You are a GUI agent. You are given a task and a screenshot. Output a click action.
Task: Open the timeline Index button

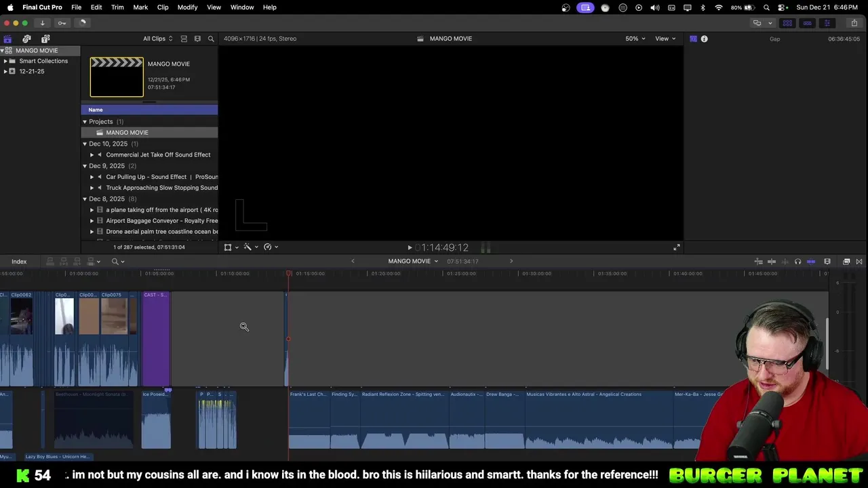tap(19, 262)
